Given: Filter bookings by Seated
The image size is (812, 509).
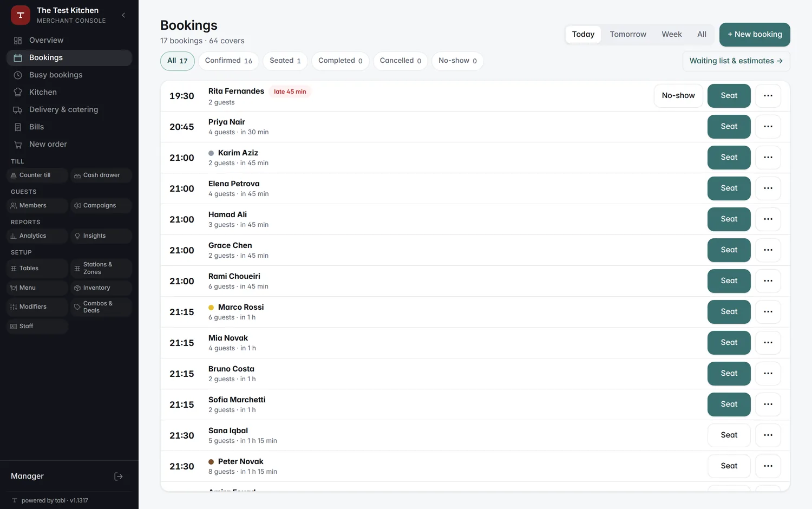Looking at the screenshot, I should (285, 61).
